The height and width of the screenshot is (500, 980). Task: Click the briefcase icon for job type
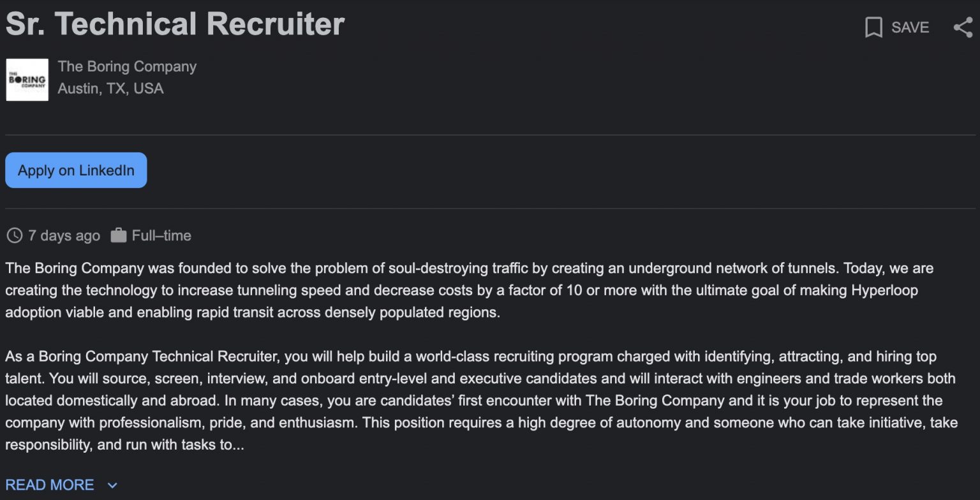119,236
